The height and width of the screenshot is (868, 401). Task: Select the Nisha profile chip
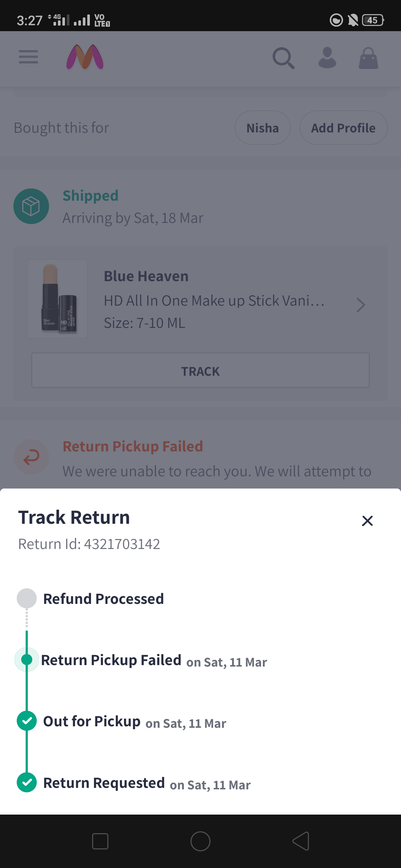(x=263, y=128)
